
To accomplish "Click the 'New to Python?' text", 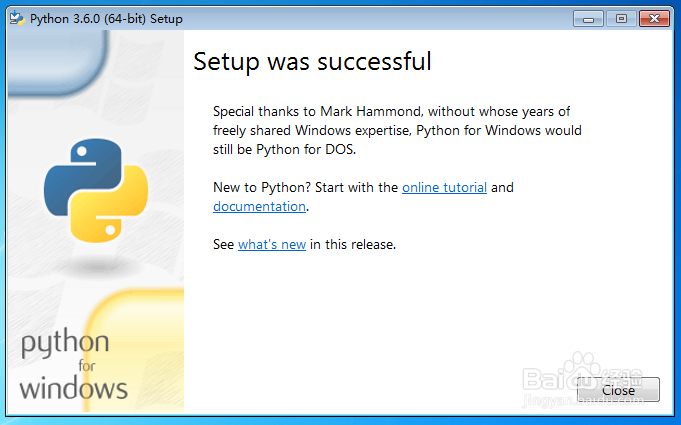I will pyautogui.click(x=259, y=187).
